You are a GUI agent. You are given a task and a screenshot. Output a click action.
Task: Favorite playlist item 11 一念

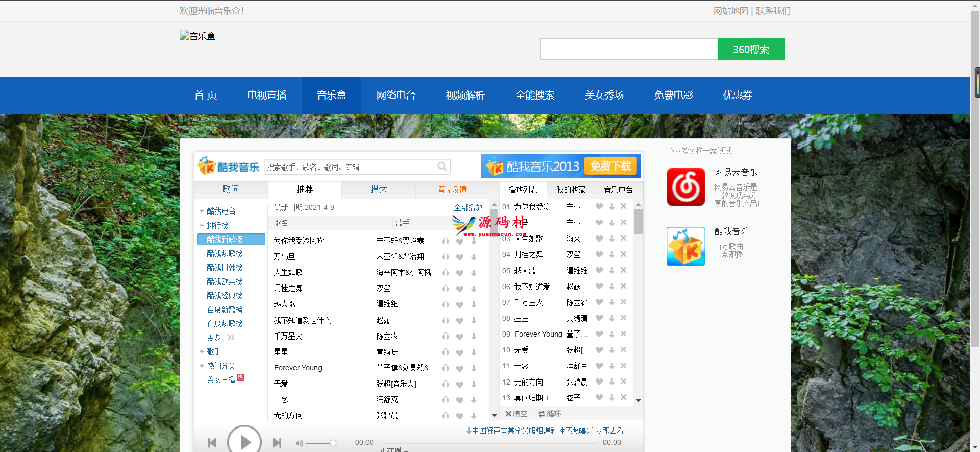pyautogui.click(x=599, y=366)
